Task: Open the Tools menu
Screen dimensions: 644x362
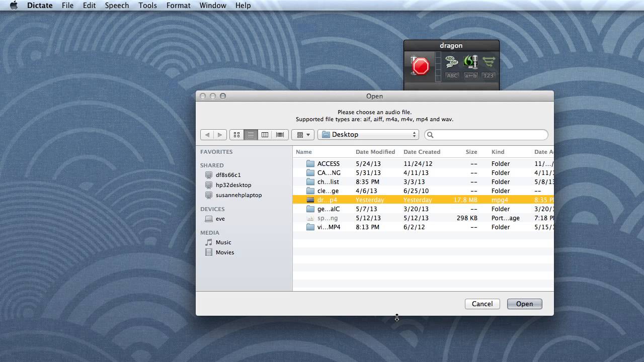Action: [147, 6]
